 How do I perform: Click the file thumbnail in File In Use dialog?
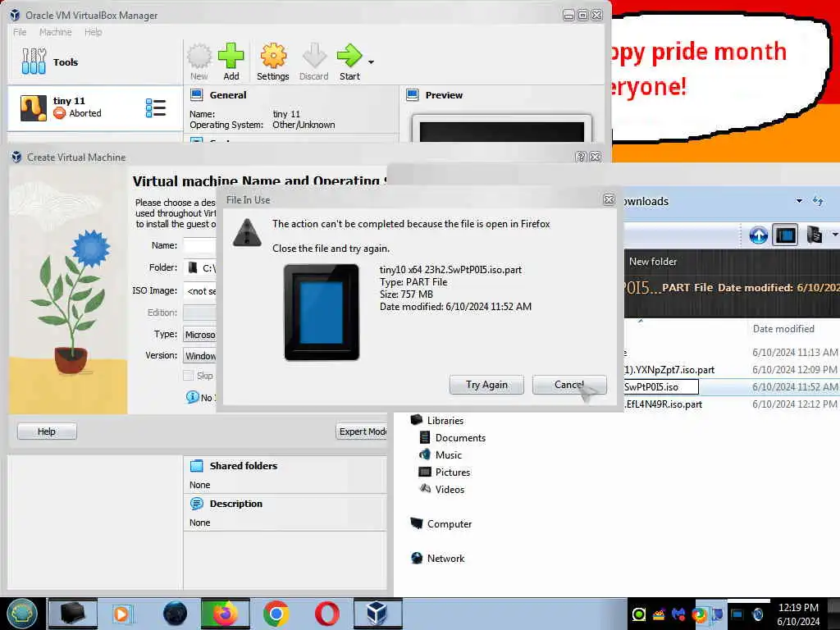click(322, 313)
